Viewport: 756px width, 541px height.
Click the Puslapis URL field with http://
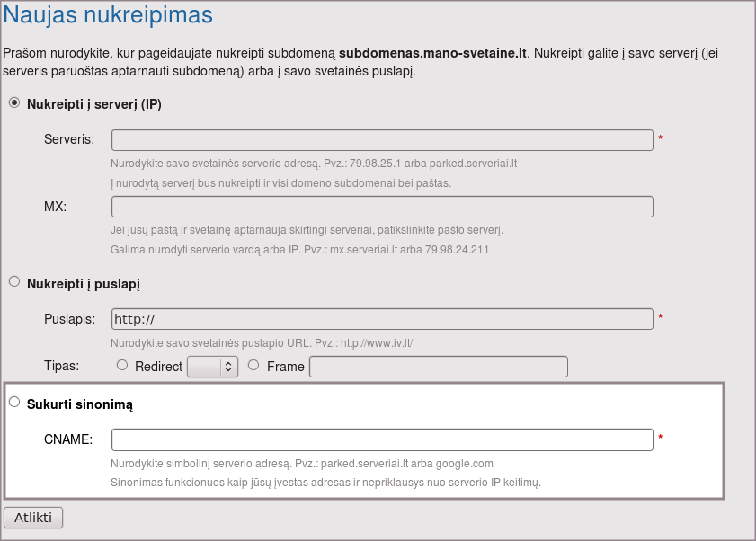tap(382, 319)
